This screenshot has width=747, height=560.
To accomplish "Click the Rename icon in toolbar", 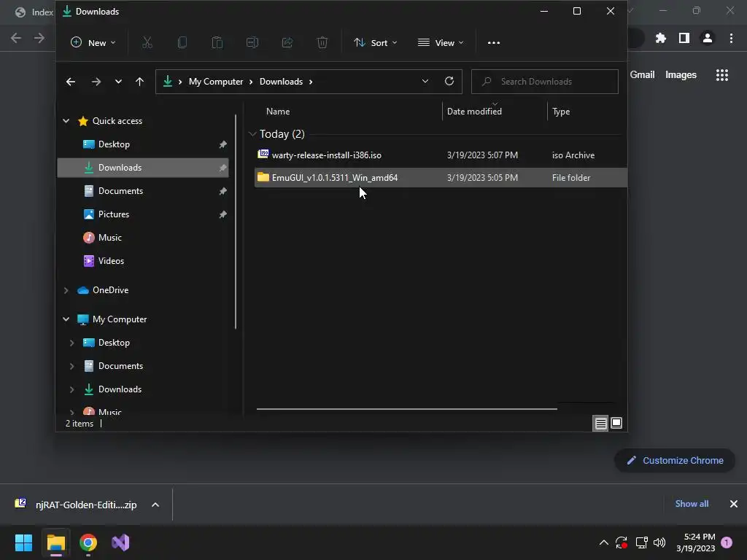I will [252, 43].
